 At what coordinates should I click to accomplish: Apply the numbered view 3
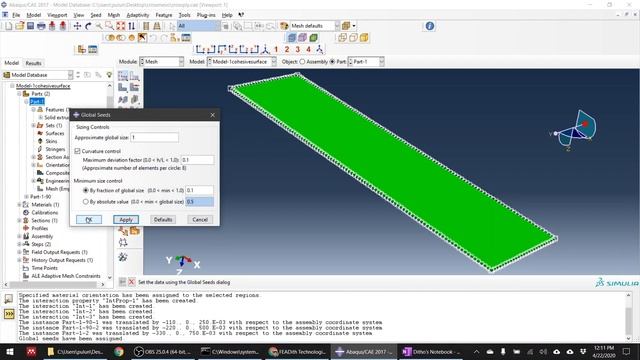(298, 49)
